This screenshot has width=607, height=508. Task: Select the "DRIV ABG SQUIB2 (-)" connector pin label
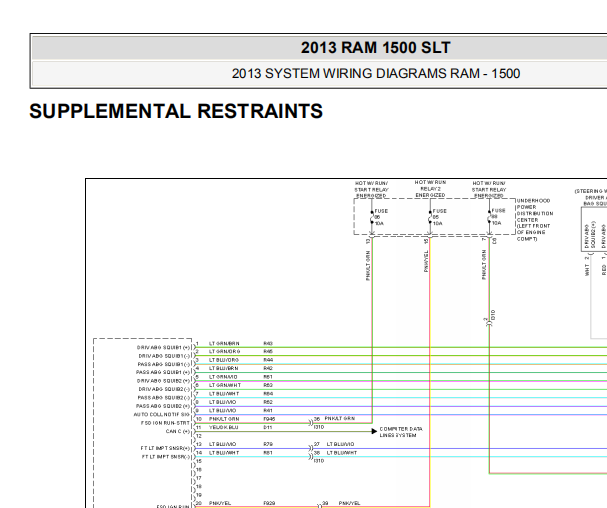(x=164, y=389)
